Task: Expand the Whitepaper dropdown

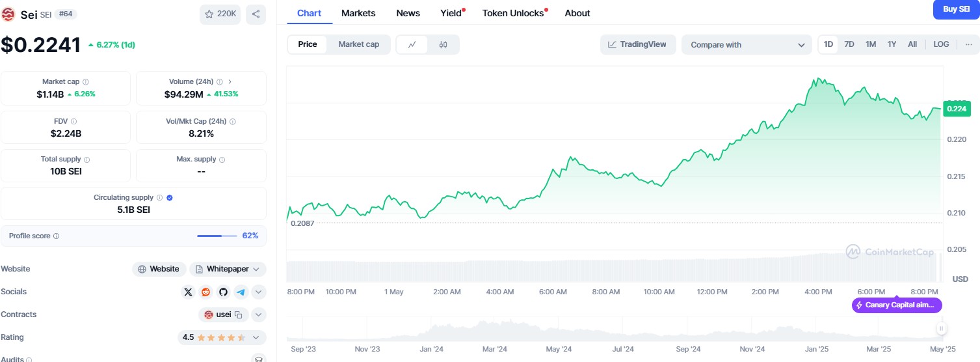Action: [x=256, y=269]
